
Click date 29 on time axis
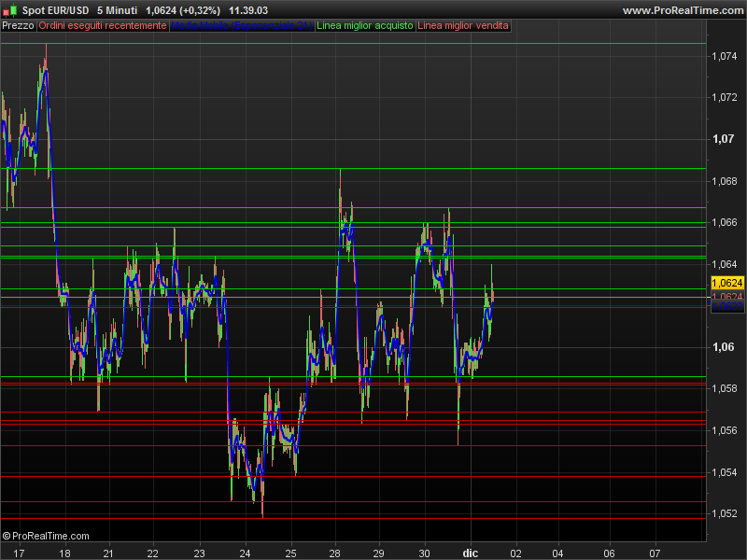click(x=378, y=553)
